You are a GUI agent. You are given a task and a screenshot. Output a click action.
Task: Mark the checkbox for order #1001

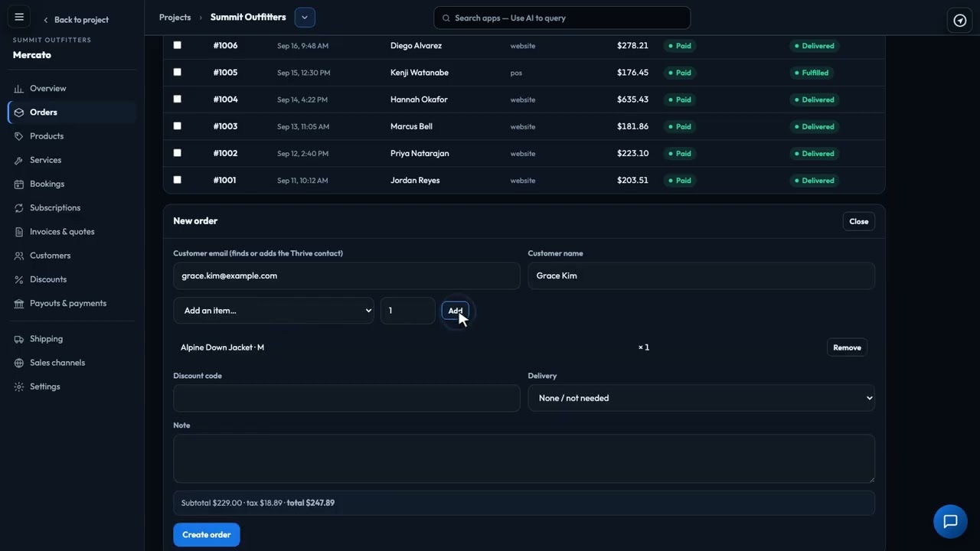178,180
